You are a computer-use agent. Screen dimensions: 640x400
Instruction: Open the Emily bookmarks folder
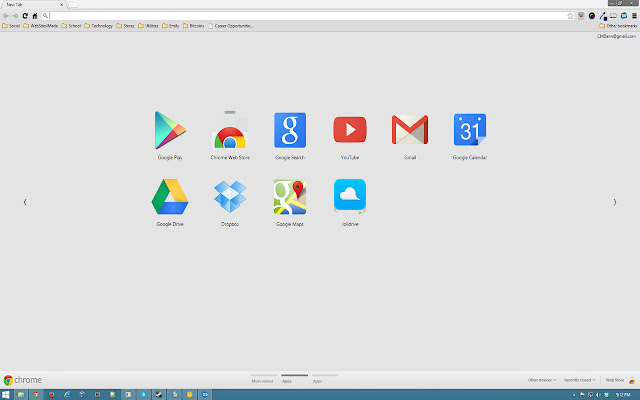pos(171,26)
